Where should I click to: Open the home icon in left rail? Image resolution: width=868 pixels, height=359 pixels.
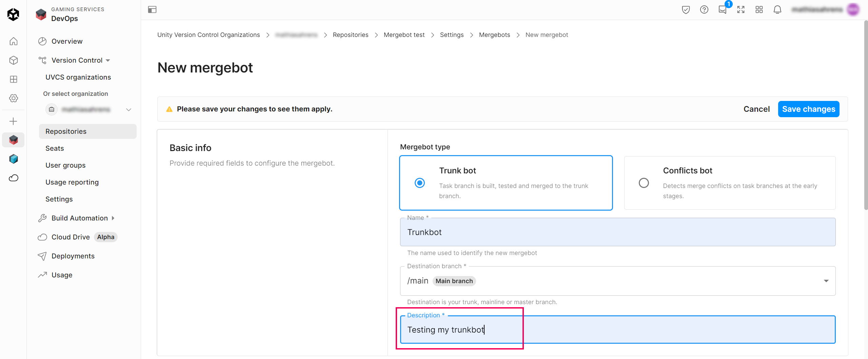[13, 41]
